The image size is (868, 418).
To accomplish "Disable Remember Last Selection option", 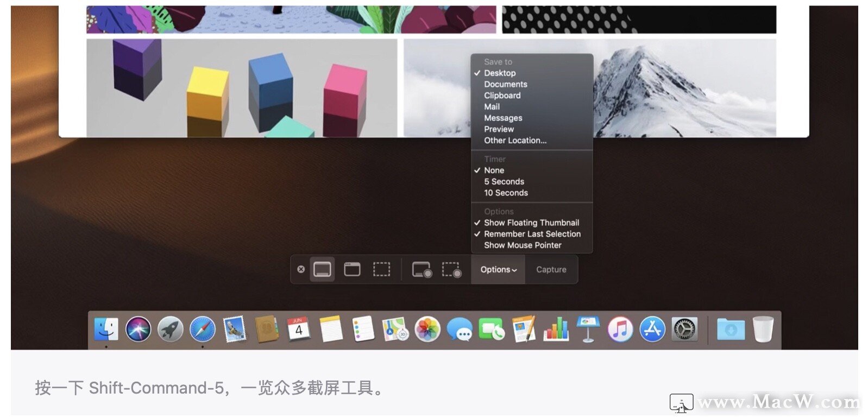I will point(532,234).
